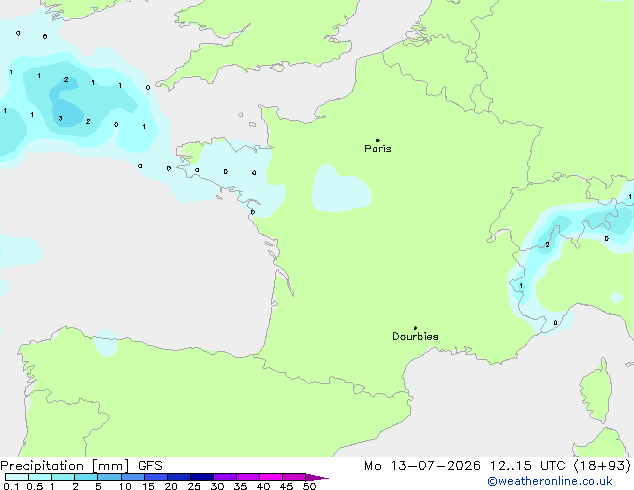The height and width of the screenshot is (490, 634).
Task: Click the date 'Mo 13-07-2026'
Action: [x=422, y=466]
